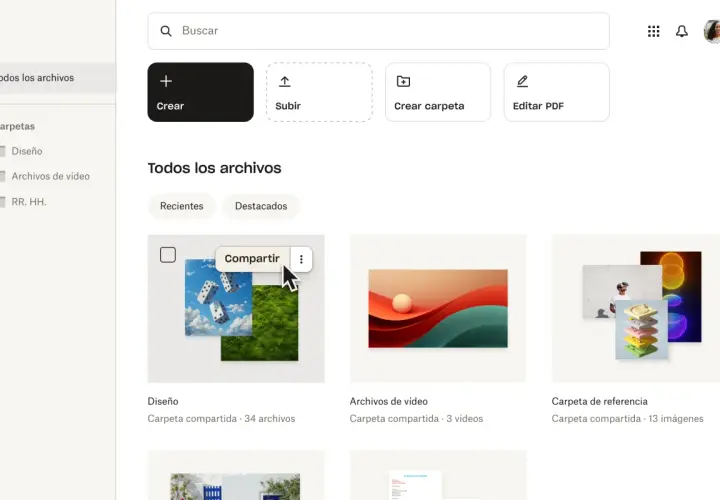Viewport: 720px width, 500px height.
Task: Open the second-row document thumbnail
Action: [x=438, y=476]
